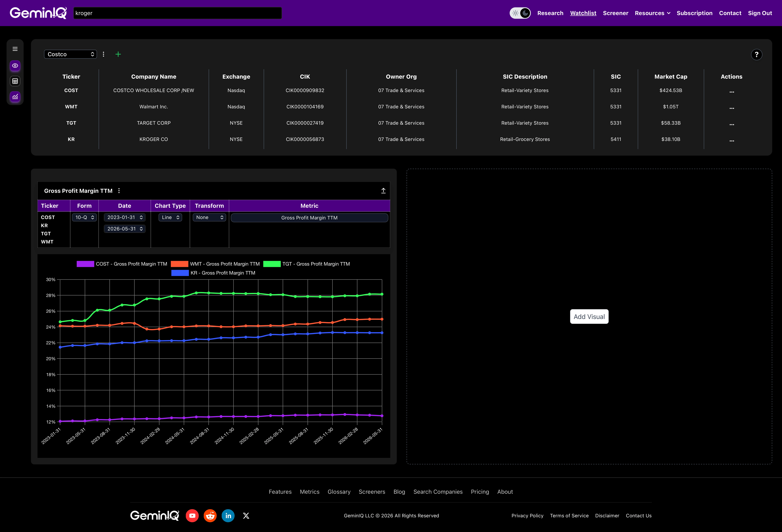Open the table grid sidebar icon
This screenshot has width=782, height=532.
click(15, 81)
